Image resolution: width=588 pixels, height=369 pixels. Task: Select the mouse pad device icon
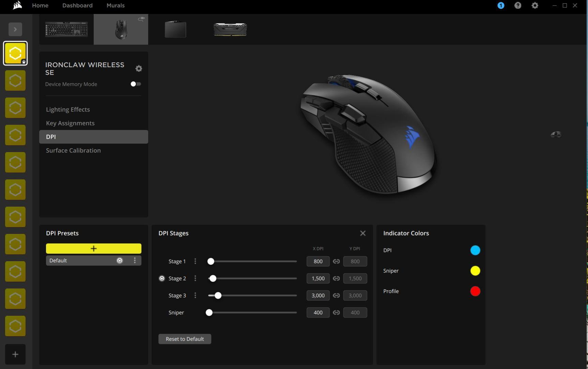click(x=175, y=29)
